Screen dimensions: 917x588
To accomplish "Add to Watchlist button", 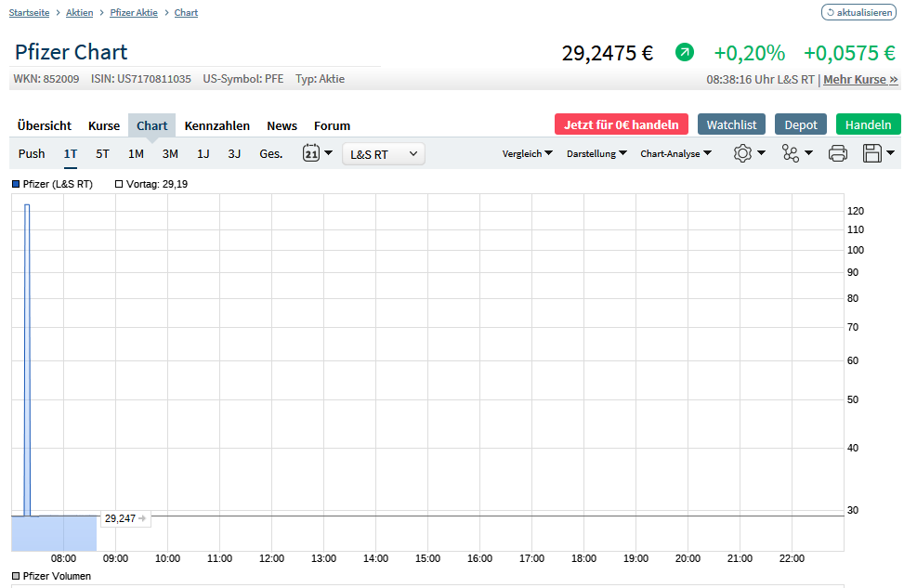I will click(731, 124).
